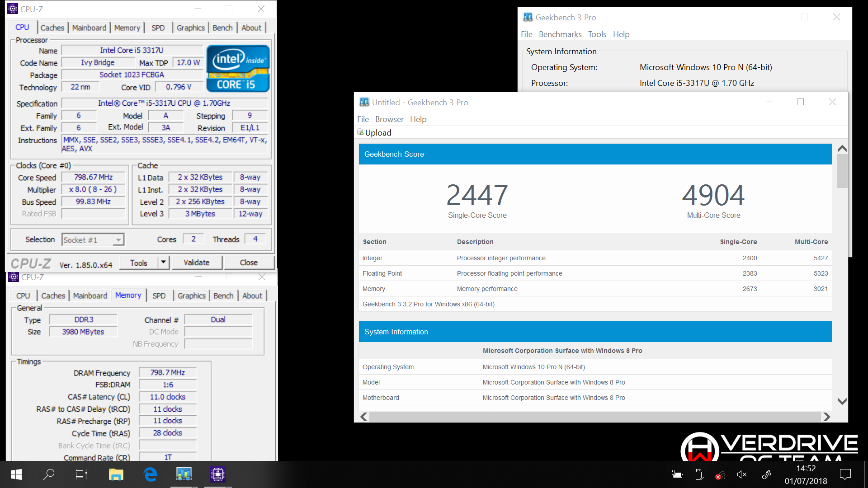
Task: Switch to Geekbench taskbar icon
Action: click(x=184, y=474)
